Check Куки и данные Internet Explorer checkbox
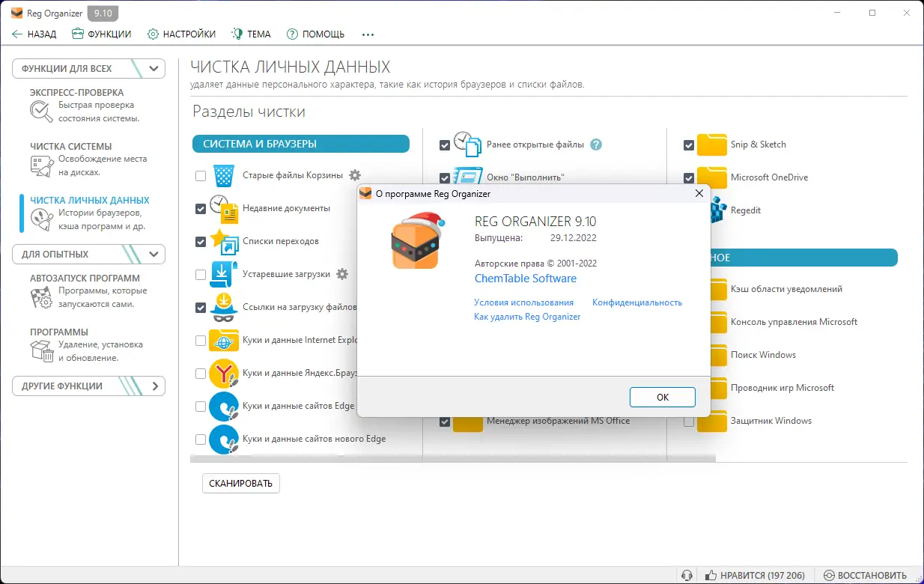The image size is (924, 584). [201, 341]
